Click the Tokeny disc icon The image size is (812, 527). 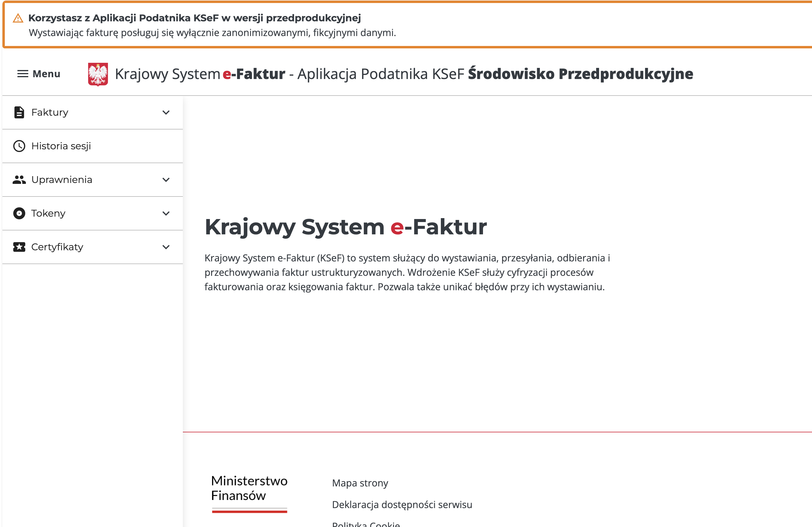pos(19,213)
